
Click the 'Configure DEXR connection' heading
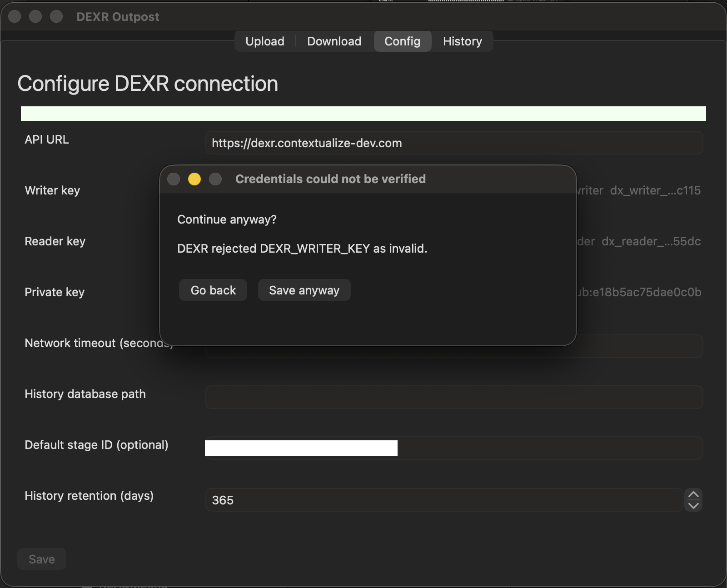tap(148, 84)
